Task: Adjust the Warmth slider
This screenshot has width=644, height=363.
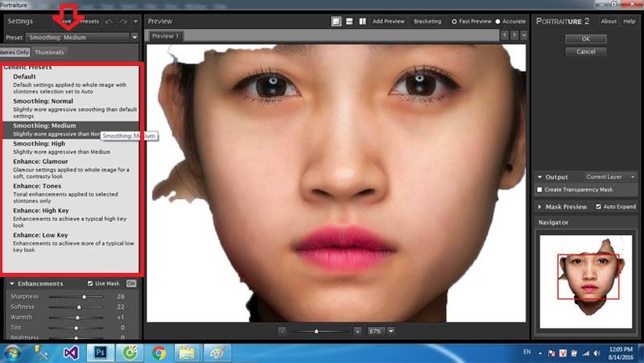Action: click(x=76, y=317)
